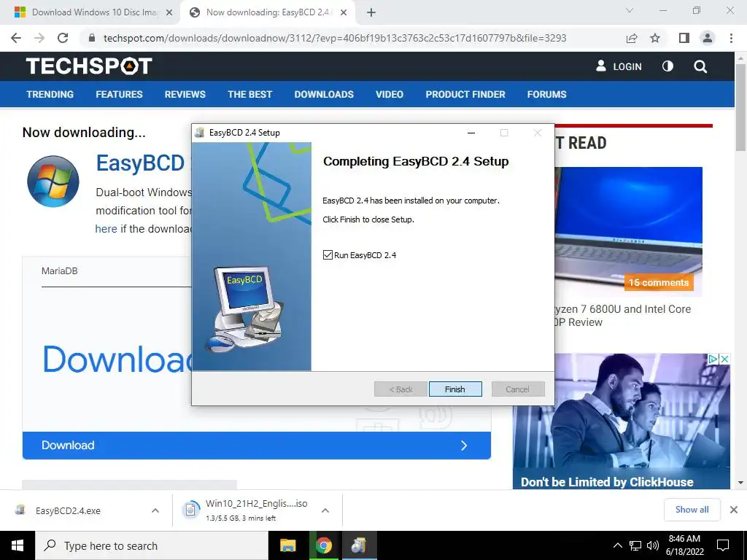Image resolution: width=747 pixels, height=560 pixels.
Task: Open TechSpot search magnifier
Action: pyautogui.click(x=700, y=66)
